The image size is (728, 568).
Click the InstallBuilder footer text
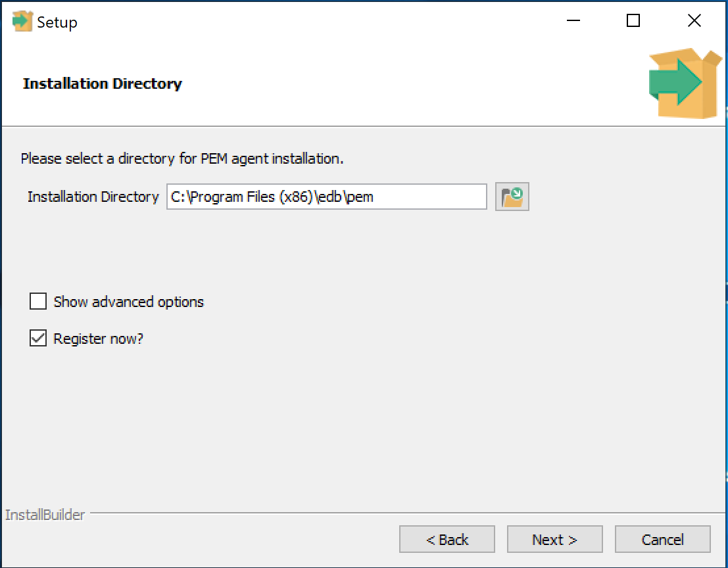(45, 515)
